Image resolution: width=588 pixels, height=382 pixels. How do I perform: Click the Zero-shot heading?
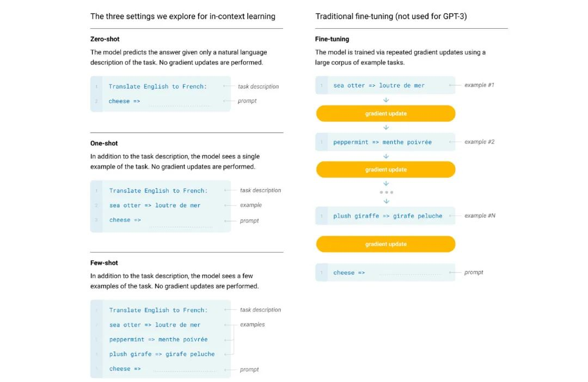coord(105,39)
